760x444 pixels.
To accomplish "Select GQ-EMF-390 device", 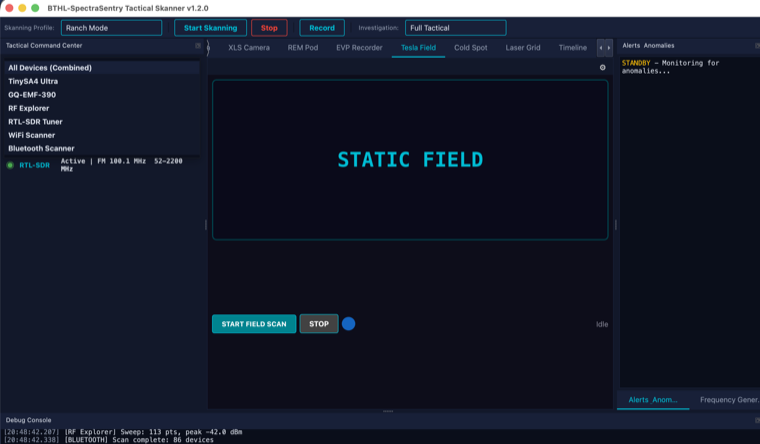I will click(102, 95).
